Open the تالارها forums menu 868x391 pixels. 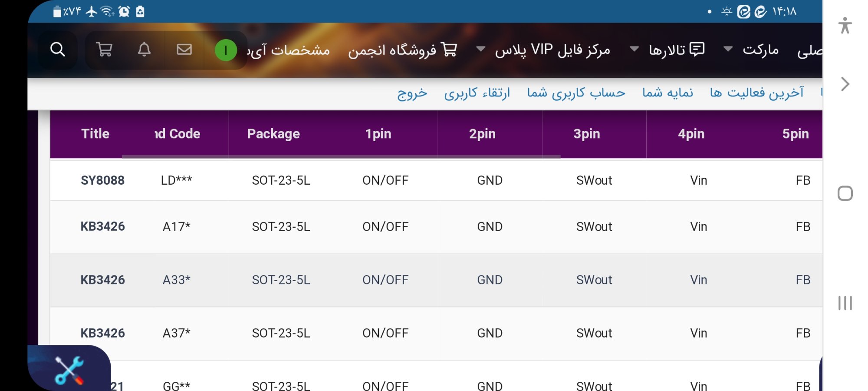pos(677,50)
